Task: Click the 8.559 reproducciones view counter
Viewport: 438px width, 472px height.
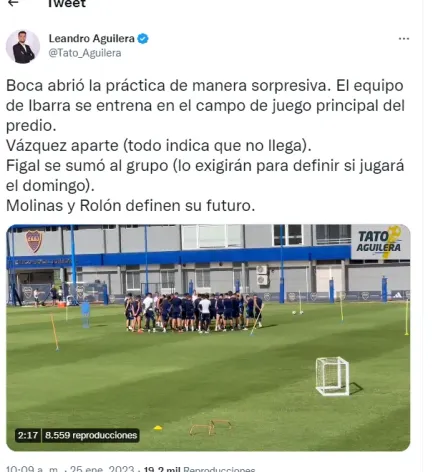Action: 91,435
